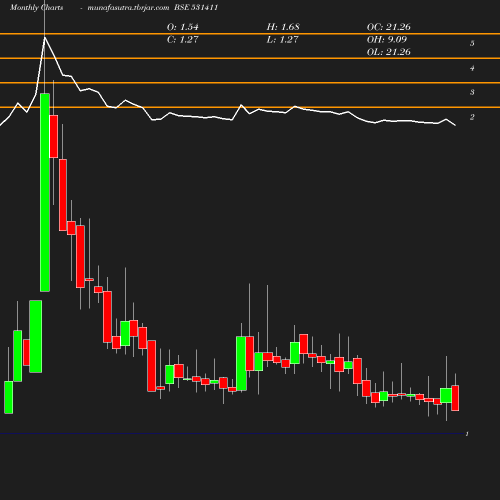The height and width of the screenshot is (500, 500).
Task: Click the peak of the white line
Action: coord(45,38)
